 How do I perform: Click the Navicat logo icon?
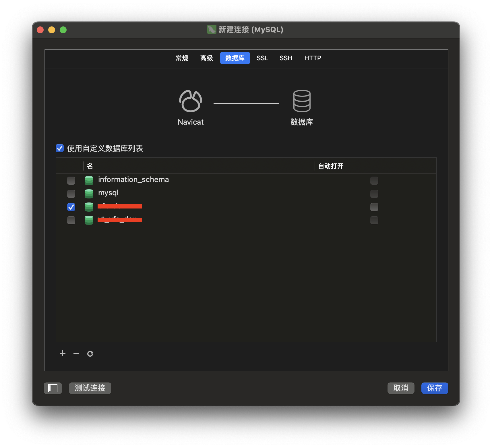[191, 101]
